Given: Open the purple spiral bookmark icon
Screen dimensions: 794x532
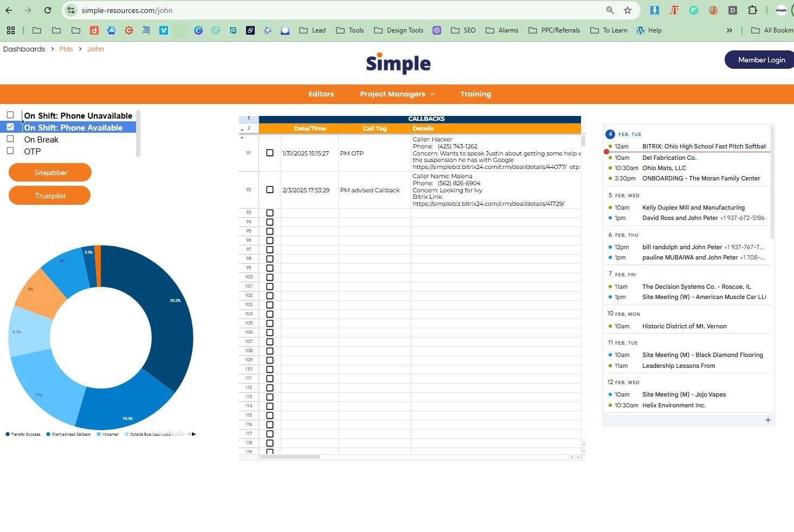Looking at the screenshot, I should click(437, 30).
